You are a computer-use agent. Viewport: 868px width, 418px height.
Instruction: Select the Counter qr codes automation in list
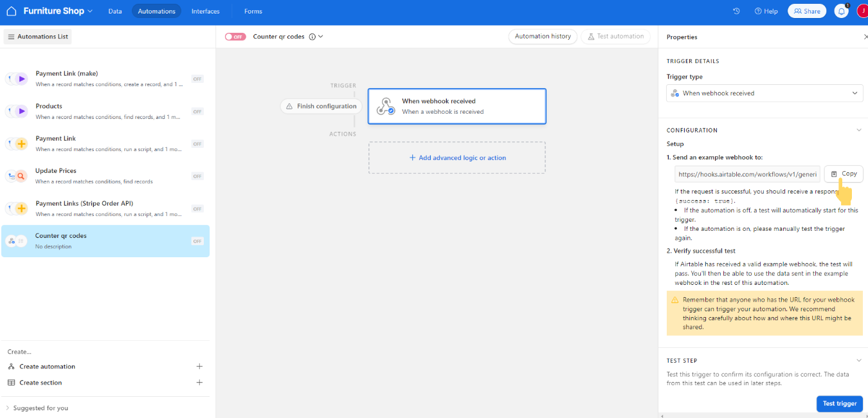coord(105,241)
